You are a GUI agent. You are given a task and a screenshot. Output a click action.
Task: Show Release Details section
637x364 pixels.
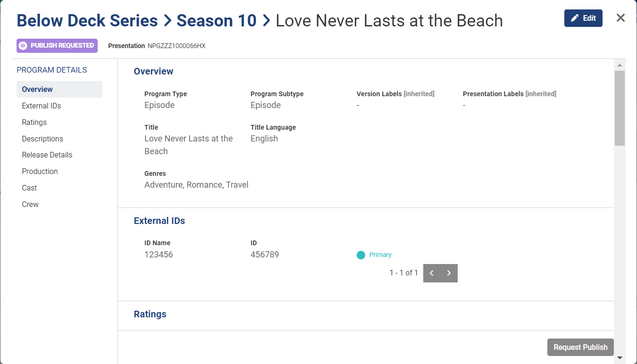(47, 155)
